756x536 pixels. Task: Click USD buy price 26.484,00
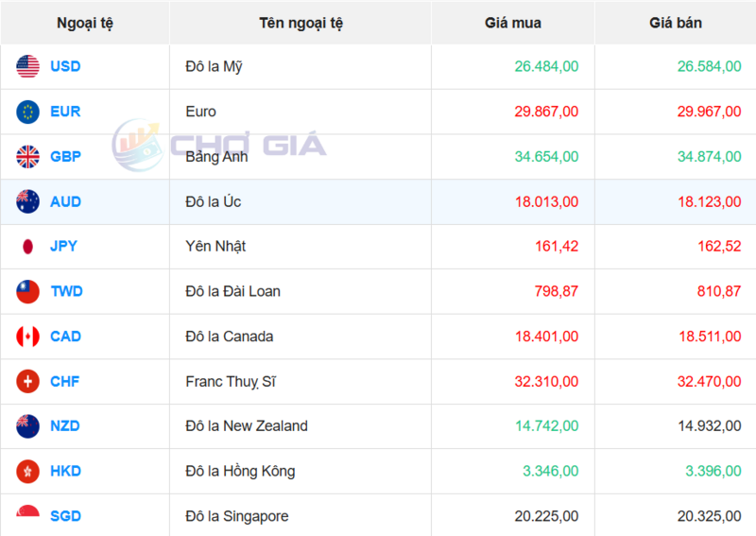click(x=546, y=66)
